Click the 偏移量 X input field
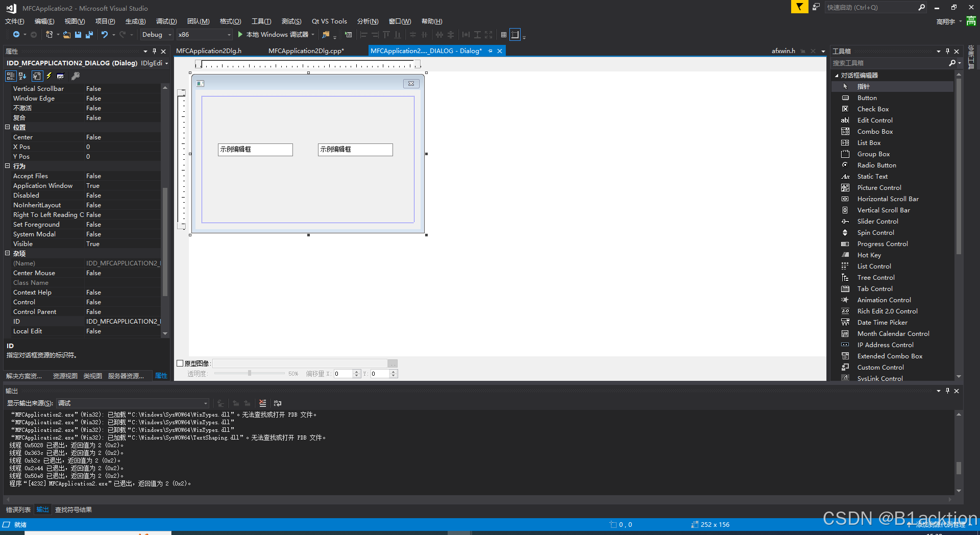 344,373
